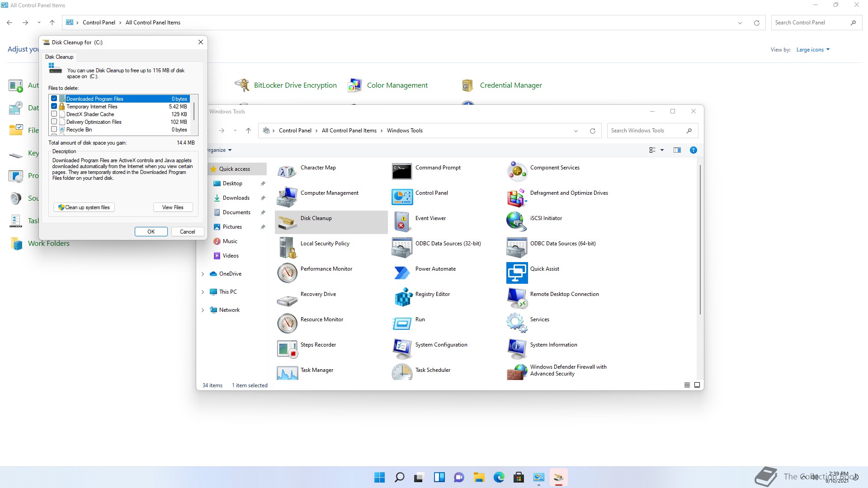The width and height of the screenshot is (868, 488).
Task: Open the Registry Editor icon
Action: coord(402,297)
